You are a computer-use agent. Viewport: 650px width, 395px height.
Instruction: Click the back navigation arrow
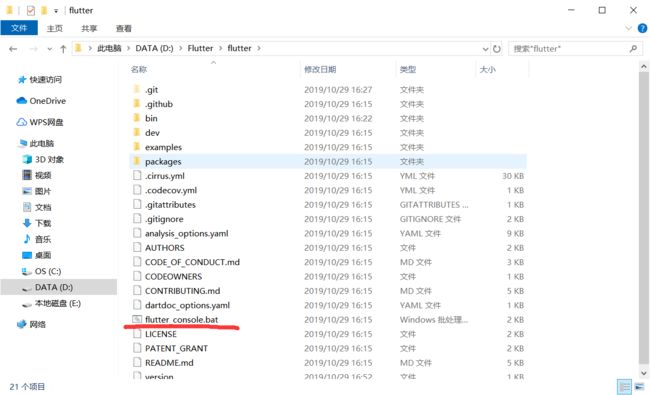(x=13, y=49)
